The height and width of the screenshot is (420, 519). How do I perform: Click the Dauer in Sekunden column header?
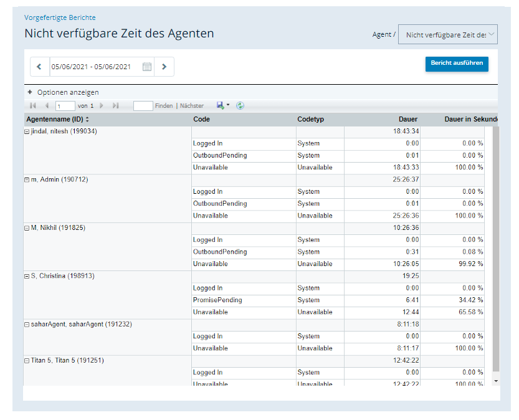tap(470, 119)
